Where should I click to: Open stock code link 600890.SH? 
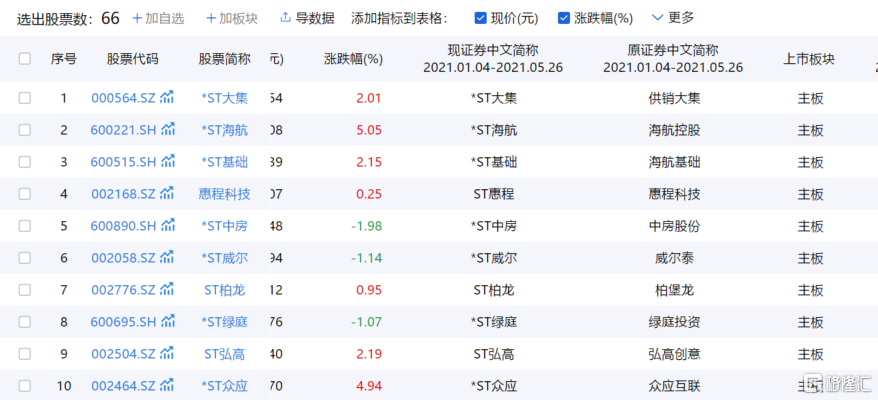pos(124,226)
